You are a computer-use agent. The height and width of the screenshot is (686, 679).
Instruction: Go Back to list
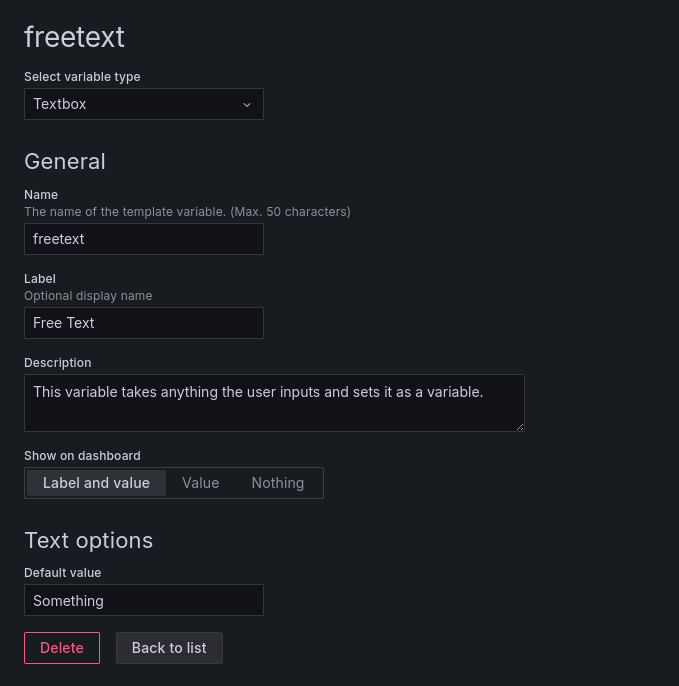pos(169,648)
